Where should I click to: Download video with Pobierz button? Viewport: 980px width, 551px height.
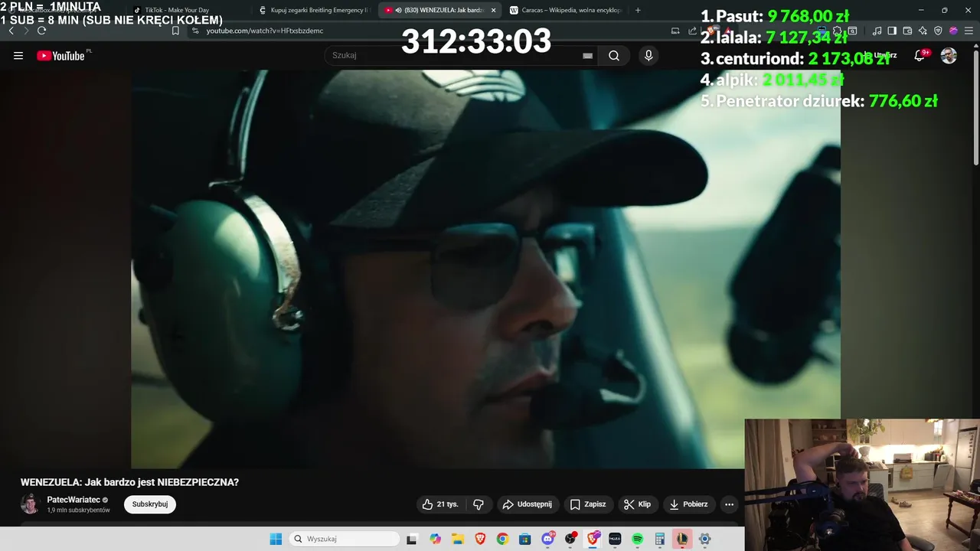point(688,504)
